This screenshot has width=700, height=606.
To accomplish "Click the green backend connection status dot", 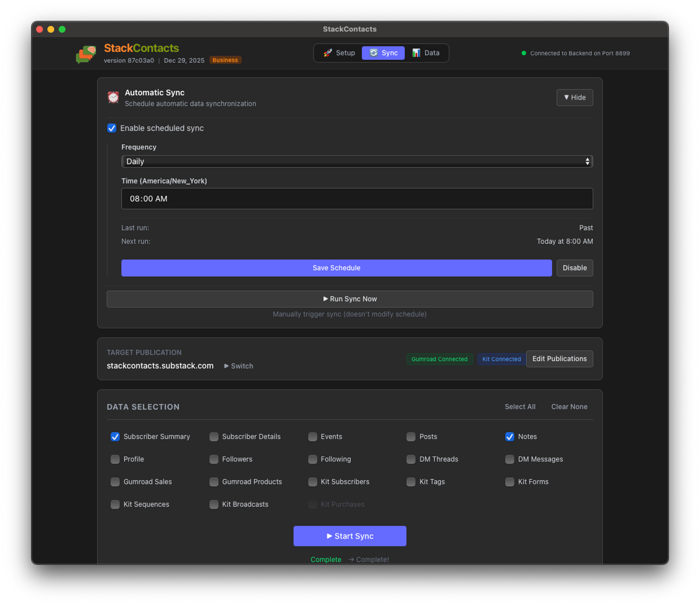I will coord(524,53).
